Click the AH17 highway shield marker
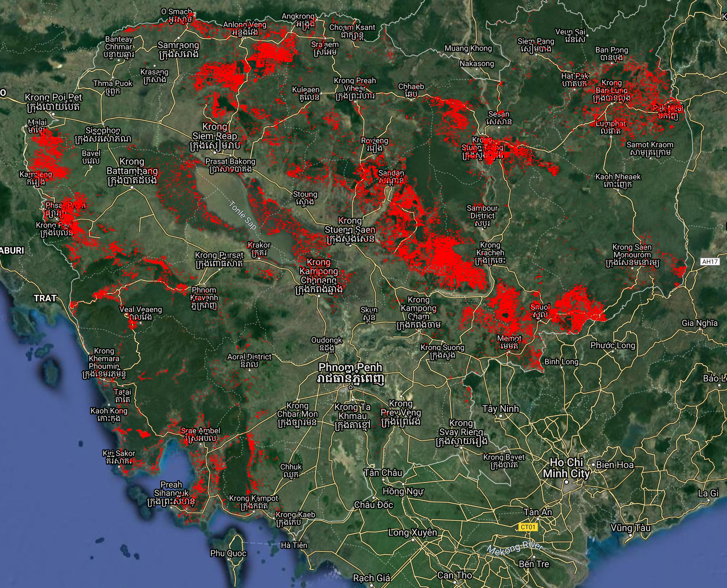This screenshot has height=588, width=727. [x=710, y=261]
